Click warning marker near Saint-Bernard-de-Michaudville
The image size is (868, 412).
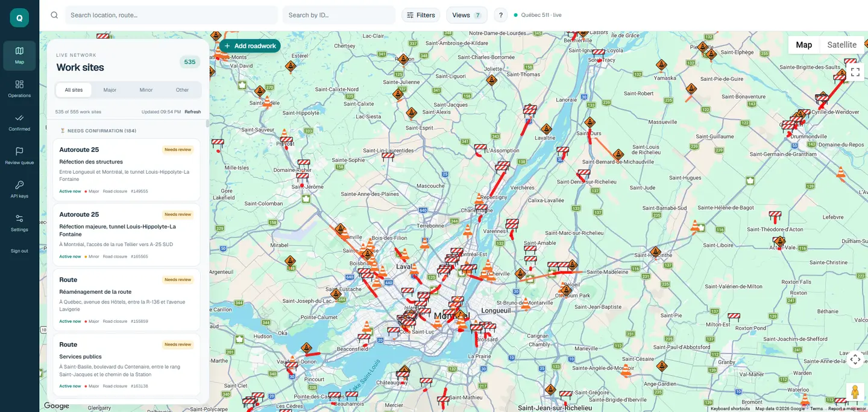tap(618, 156)
